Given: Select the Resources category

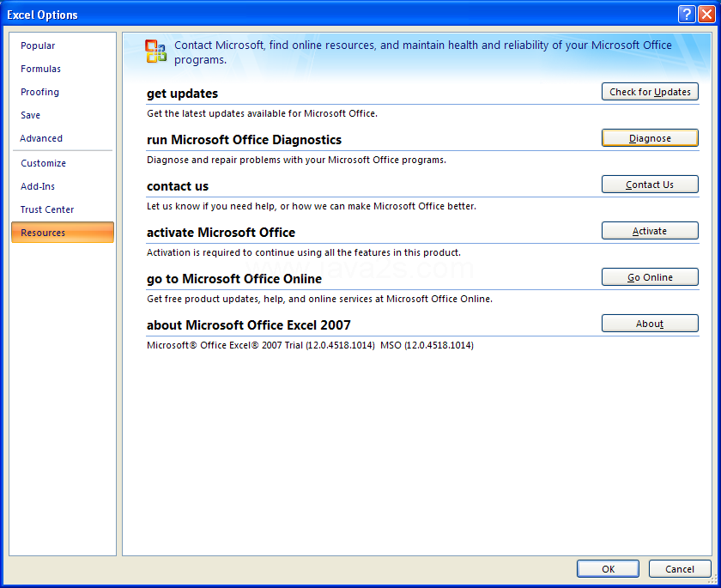Looking at the screenshot, I should pos(63,232).
